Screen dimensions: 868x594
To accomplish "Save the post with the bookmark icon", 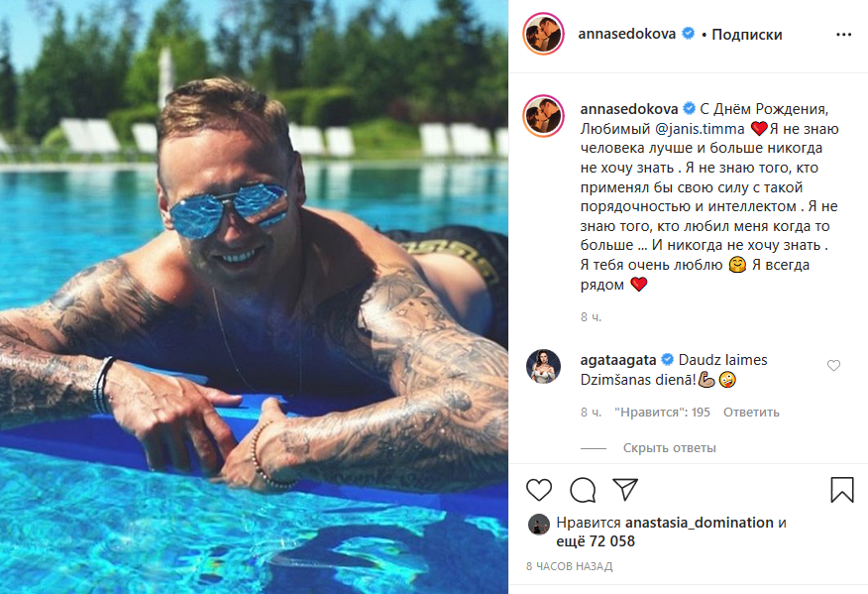I will [x=842, y=490].
